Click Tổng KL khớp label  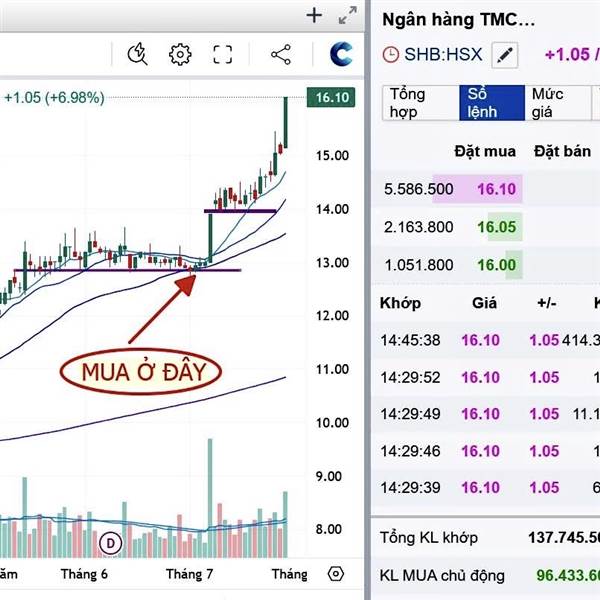coord(429,538)
